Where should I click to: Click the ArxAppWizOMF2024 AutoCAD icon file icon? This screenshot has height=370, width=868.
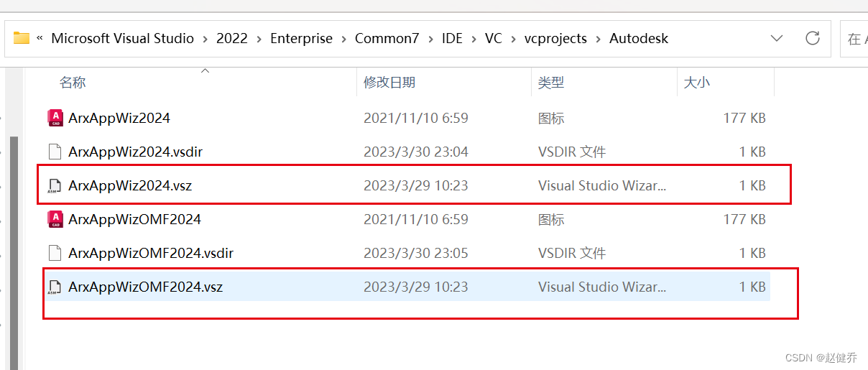(55, 219)
